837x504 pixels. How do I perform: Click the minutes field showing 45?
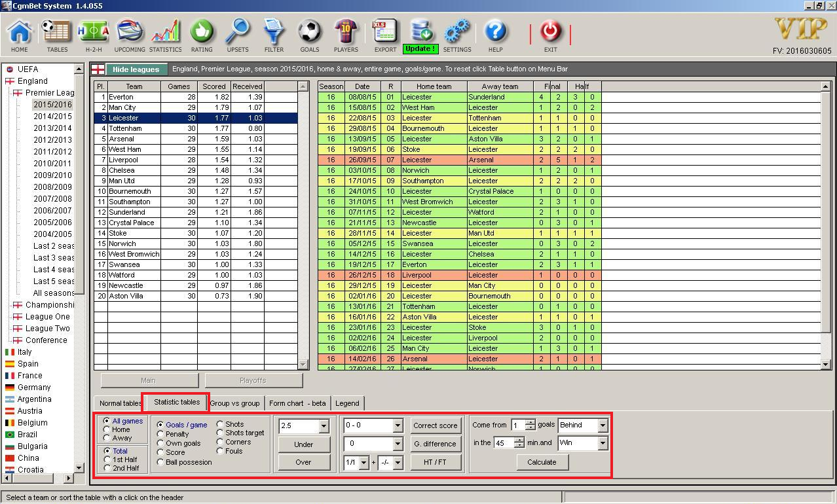(504, 443)
